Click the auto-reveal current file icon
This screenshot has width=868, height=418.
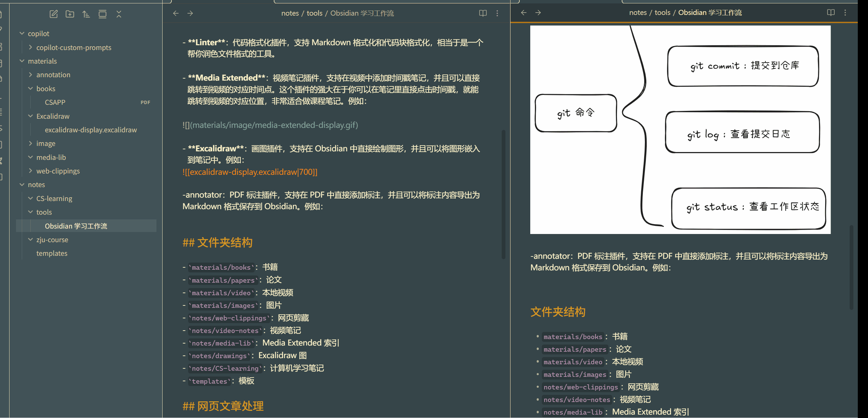pos(102,14)
